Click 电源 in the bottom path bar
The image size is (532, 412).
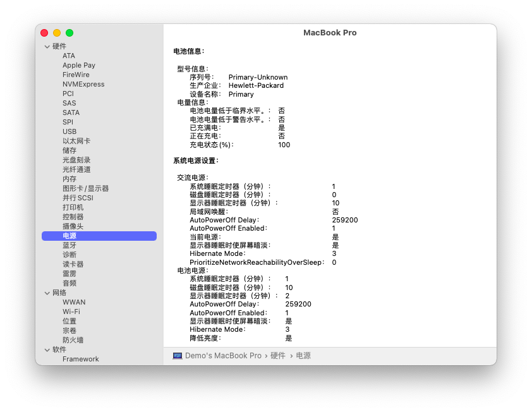(303, 356)
